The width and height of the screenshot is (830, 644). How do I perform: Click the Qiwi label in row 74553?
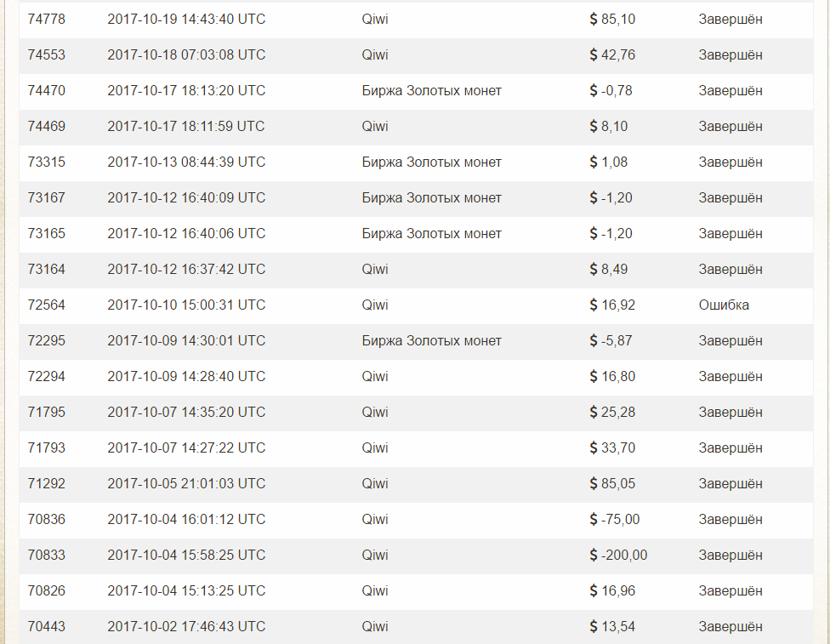374,54
